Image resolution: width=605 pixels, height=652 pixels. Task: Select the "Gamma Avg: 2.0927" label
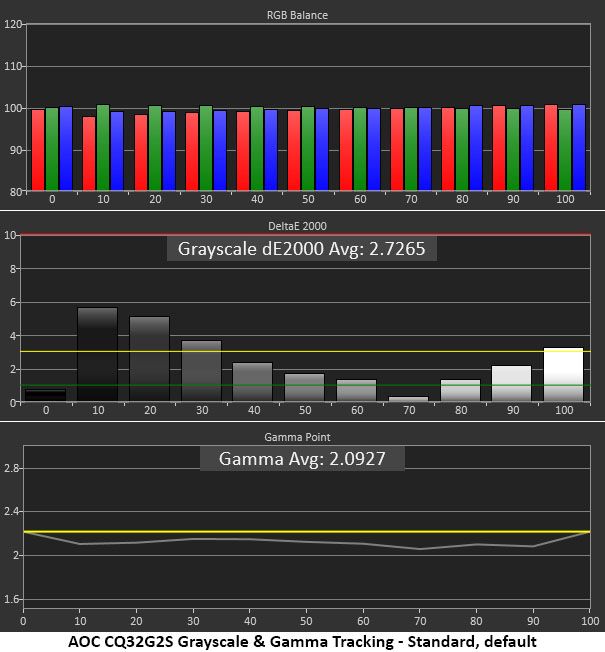coord(302,459)
